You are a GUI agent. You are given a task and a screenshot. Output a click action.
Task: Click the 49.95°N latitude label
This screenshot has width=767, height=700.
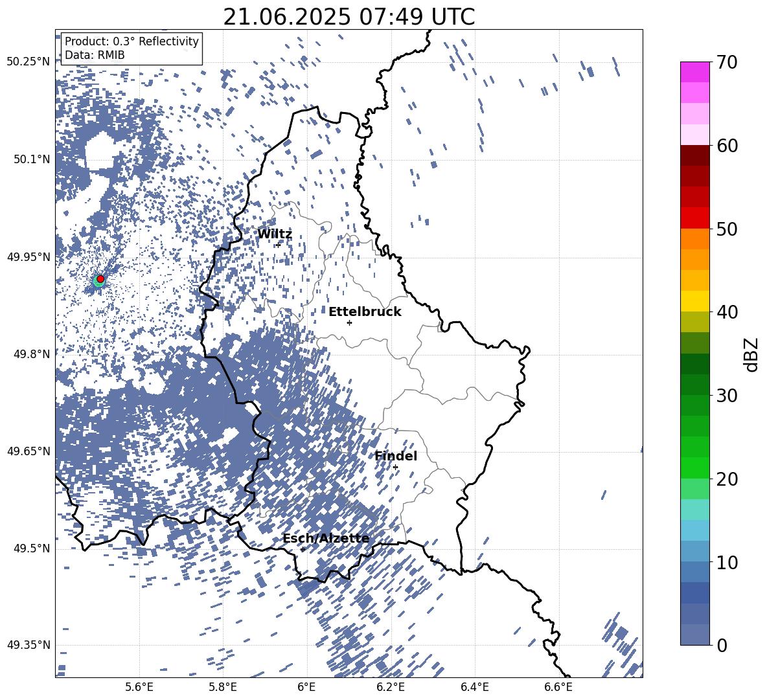click(29, 257)
